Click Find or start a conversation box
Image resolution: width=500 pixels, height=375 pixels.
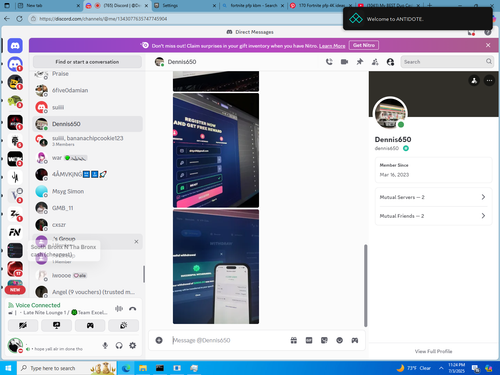pyautogui.click(x=87, y=62)
